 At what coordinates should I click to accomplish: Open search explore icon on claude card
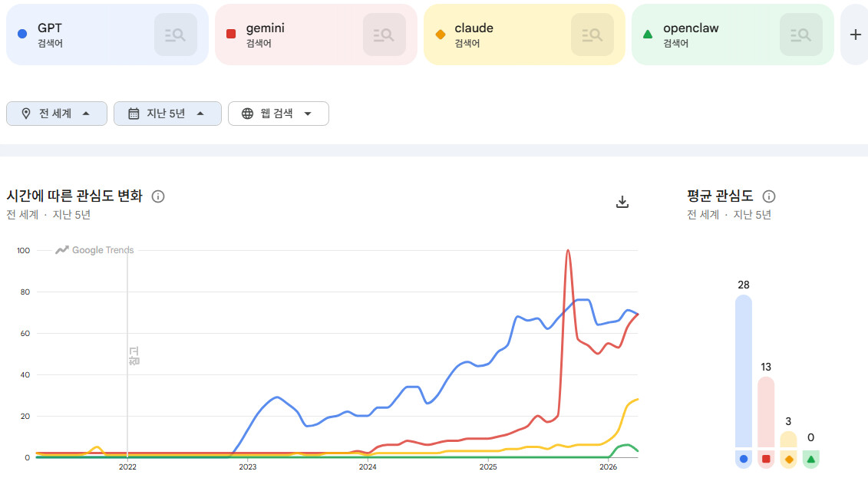tap(592, 35)
